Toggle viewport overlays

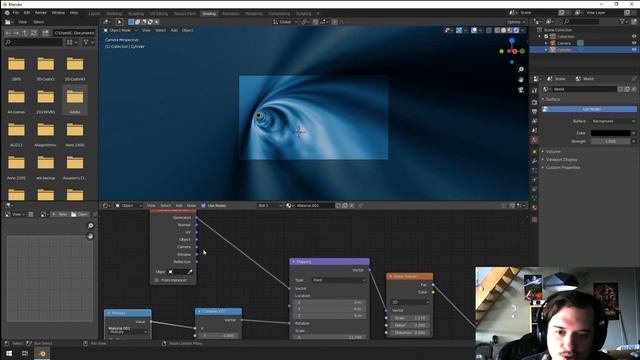tap(474, 30)
